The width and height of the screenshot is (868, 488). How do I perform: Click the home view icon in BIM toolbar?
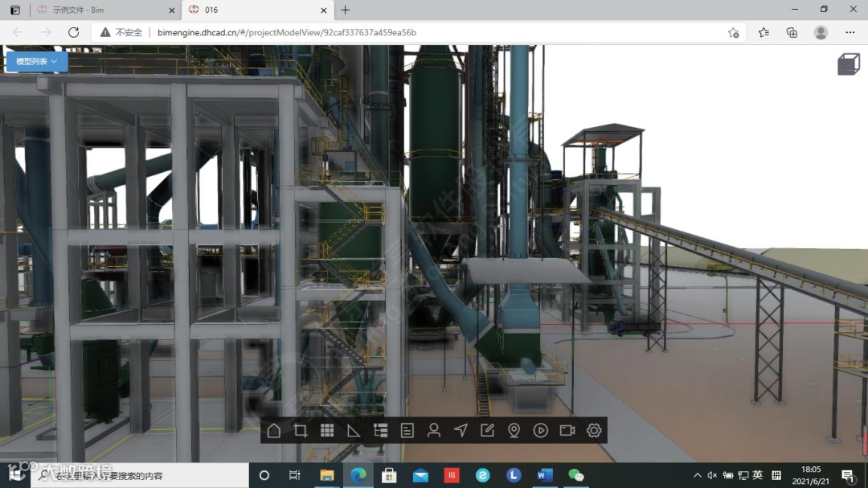(273, 430)
